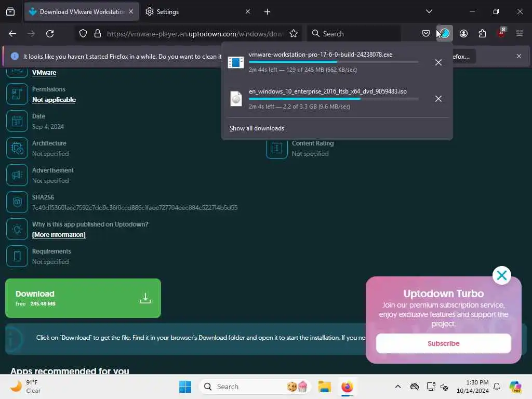Viewport: 532px width, 399px height.
Task: Open Copilot preview icon in taskbar
Action: [x=516, y=387]
